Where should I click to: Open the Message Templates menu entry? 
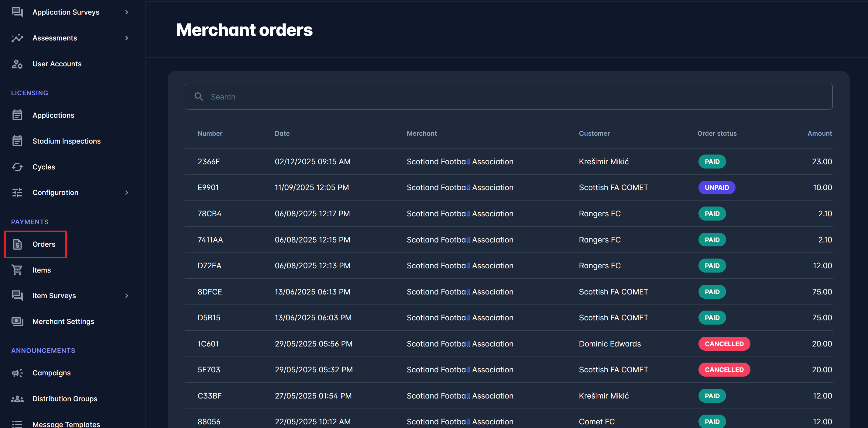(x=66, y=424)
